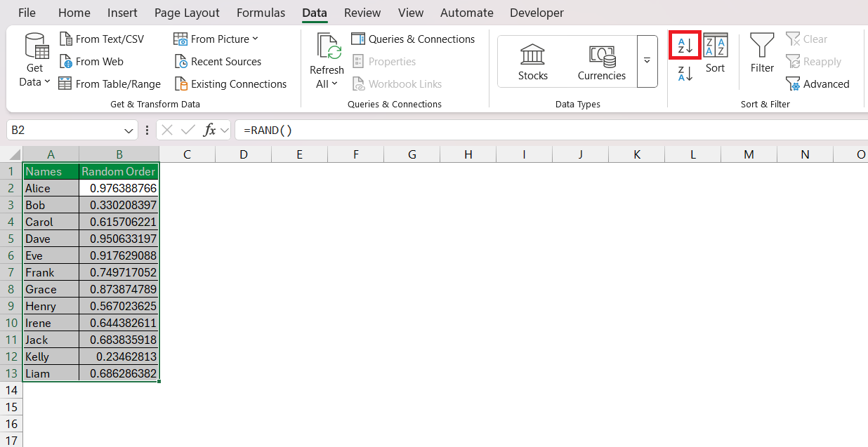Select cell with value 0.873874789

119,289
